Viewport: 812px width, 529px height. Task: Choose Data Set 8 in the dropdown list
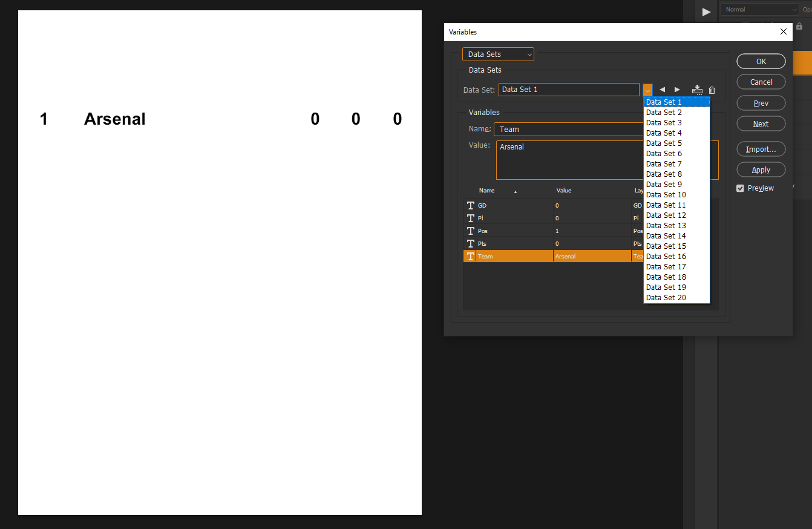[x=676, y=174]
